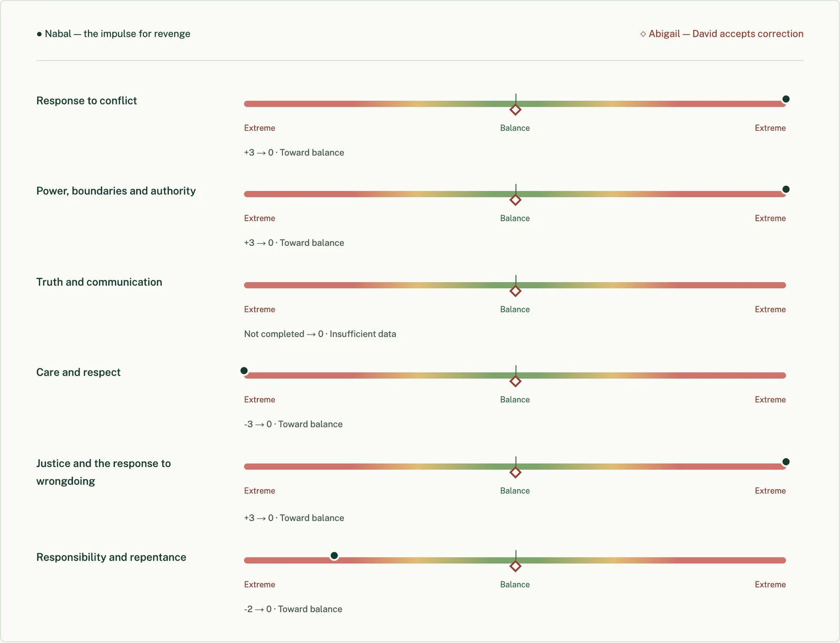Select the Care and respect heading

click(78, 372)
